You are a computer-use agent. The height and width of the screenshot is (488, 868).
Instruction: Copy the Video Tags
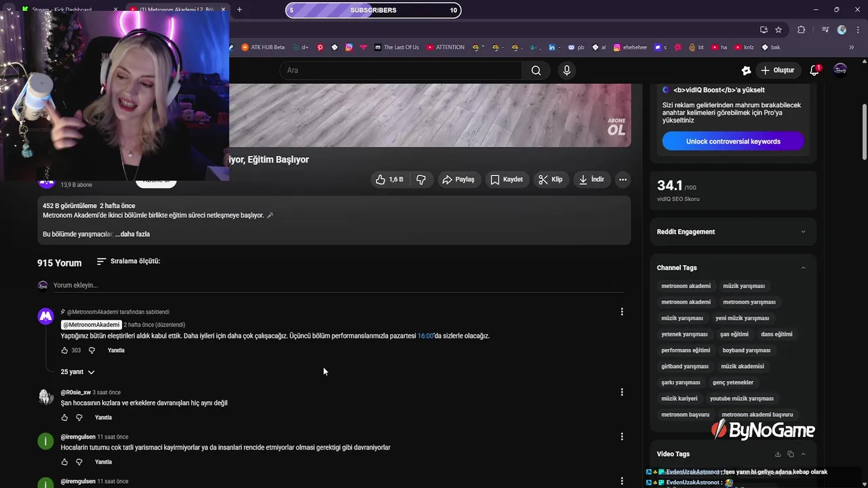pyautogui.click(x=791, y=454)
